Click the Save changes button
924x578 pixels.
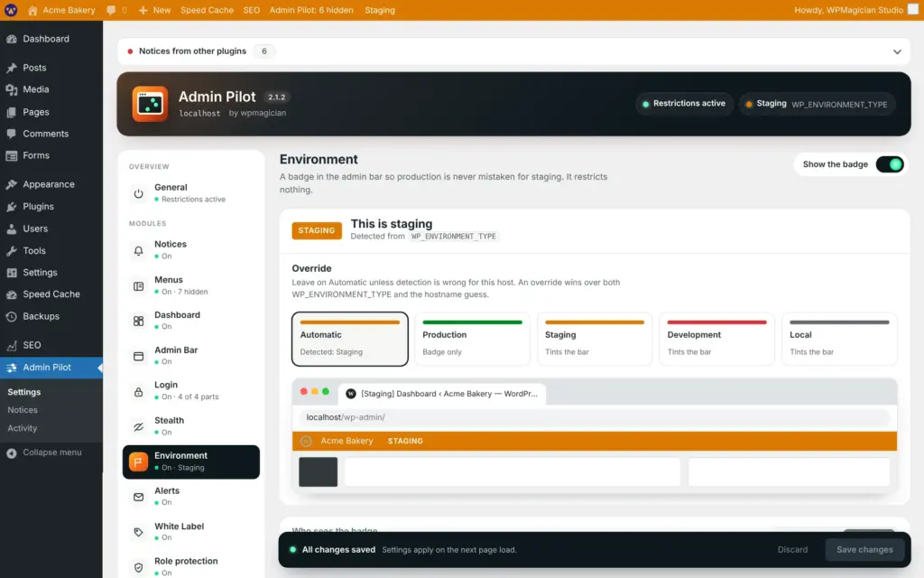click(x=864, y=550)
